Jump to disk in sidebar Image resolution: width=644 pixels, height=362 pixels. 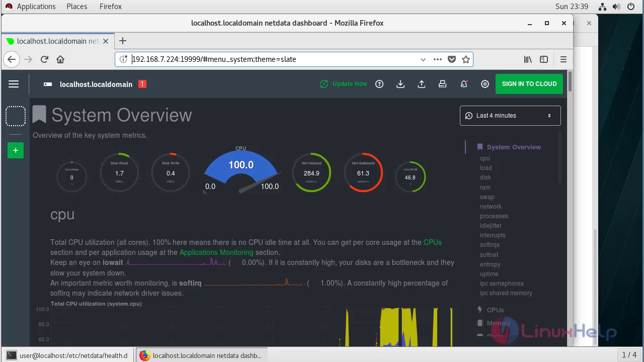pyautogui.click(x=485, y=177)
